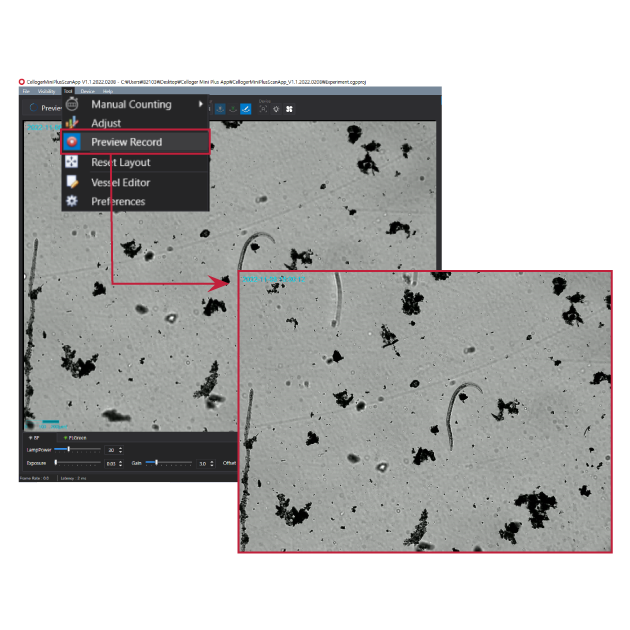The width and height of the screenshot is (630, 630).
Task: Click the Gain value input field
Action: pos(204,464)
